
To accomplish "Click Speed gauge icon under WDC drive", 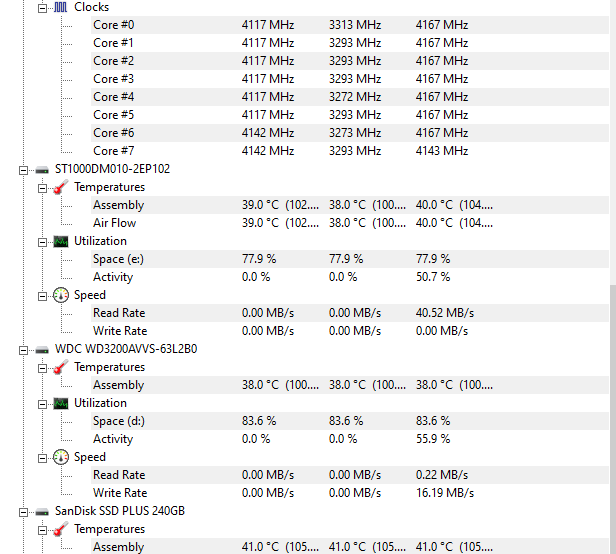I will click(61, 457).
